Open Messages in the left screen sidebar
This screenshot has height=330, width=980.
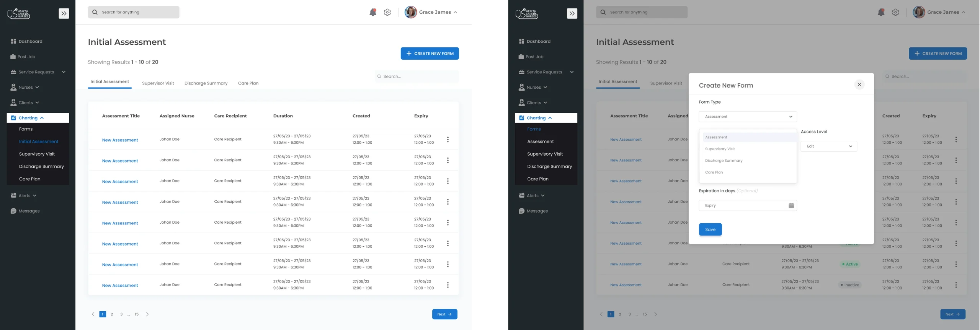(25, 211)
